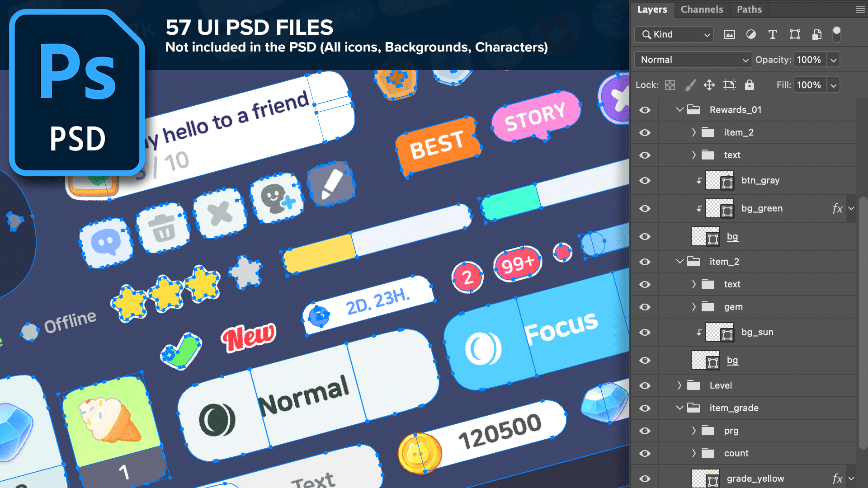Click the pixel layer filter icon
This screenshot has height=488, width=868.
point(729,34)
